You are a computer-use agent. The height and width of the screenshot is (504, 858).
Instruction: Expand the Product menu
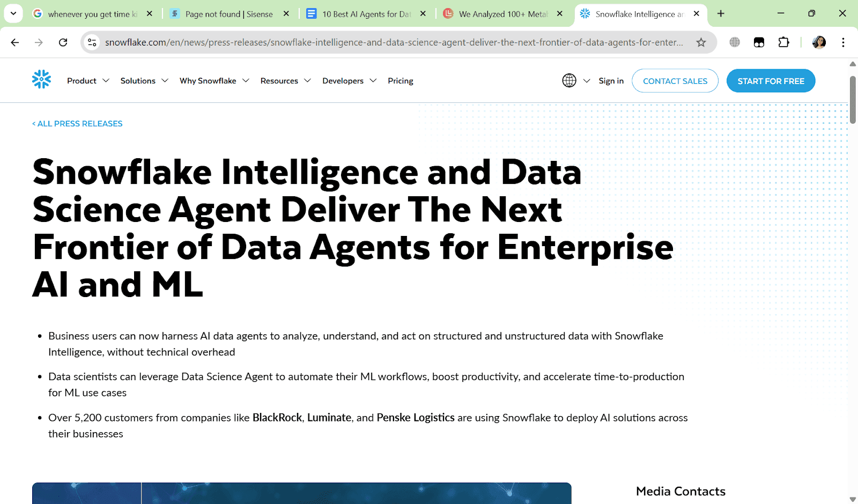88,80
